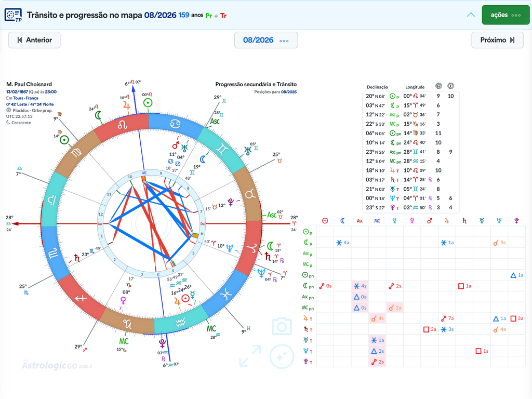Click the Jupiter T row header in aspect grid
Viewport: 532px width, 399px height.
pyautogui.click(x=308, y=318)
